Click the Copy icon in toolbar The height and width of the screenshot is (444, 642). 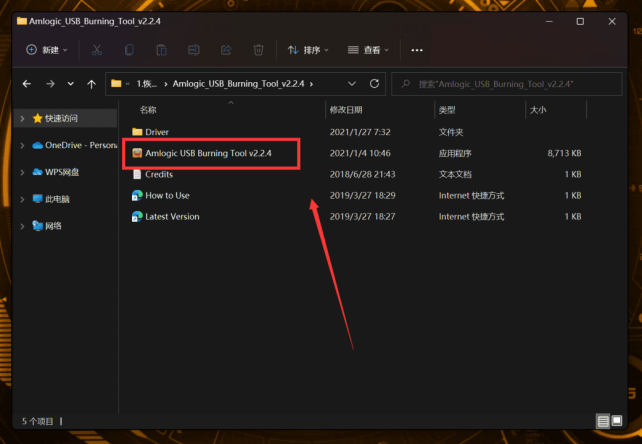click(x=128, y=50)
